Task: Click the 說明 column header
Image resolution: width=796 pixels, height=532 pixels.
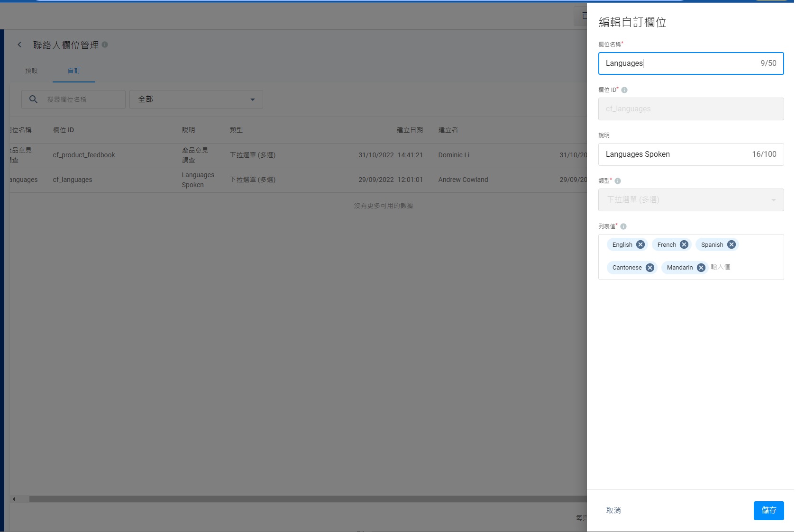Action: pyautogui.click(x=188, y=130)
